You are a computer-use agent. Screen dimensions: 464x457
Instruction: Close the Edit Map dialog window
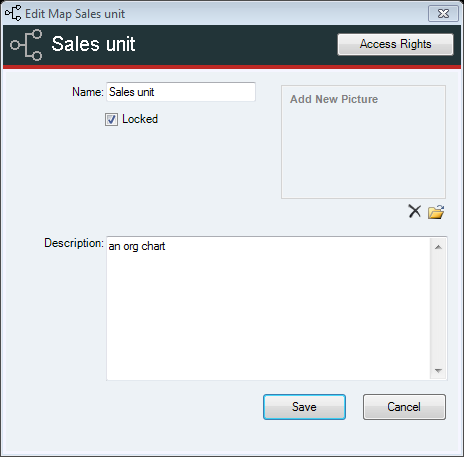(443, 14)
